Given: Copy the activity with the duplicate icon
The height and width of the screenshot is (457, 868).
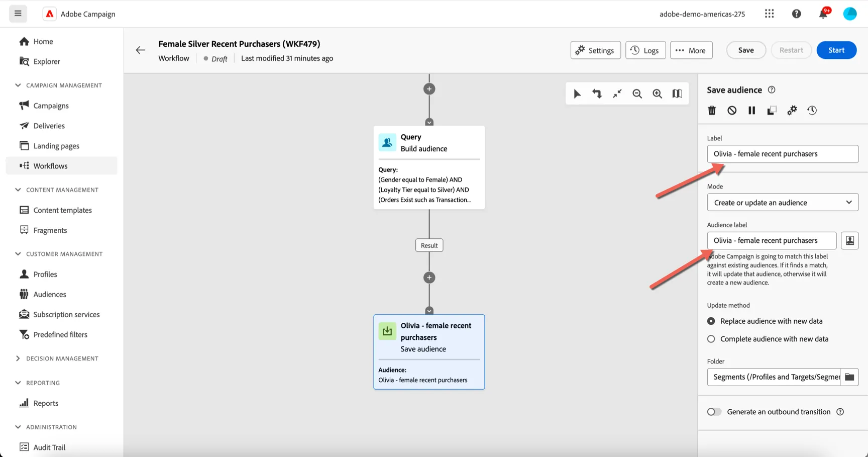Looking at the screenshot, I should 772,110.
